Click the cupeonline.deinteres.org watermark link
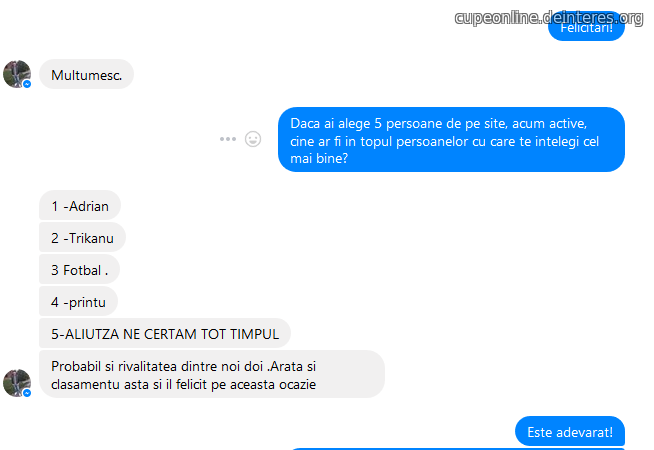The image size is (654, 450). tap(549, 18)
